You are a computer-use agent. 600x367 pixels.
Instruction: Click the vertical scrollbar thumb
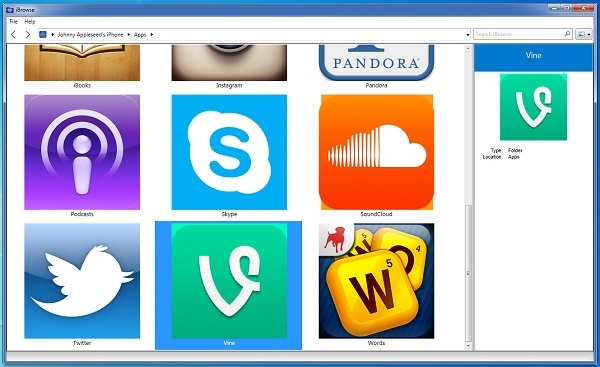coord(468,274)
